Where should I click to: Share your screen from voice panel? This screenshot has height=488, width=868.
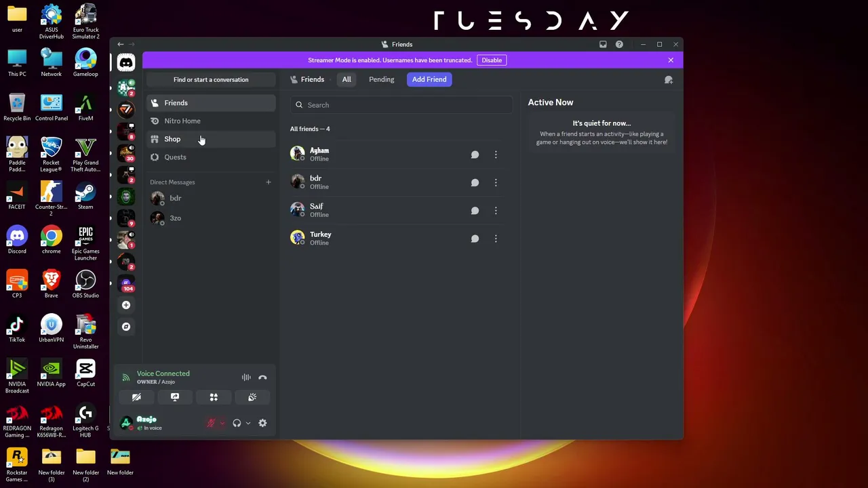[175, 397]
